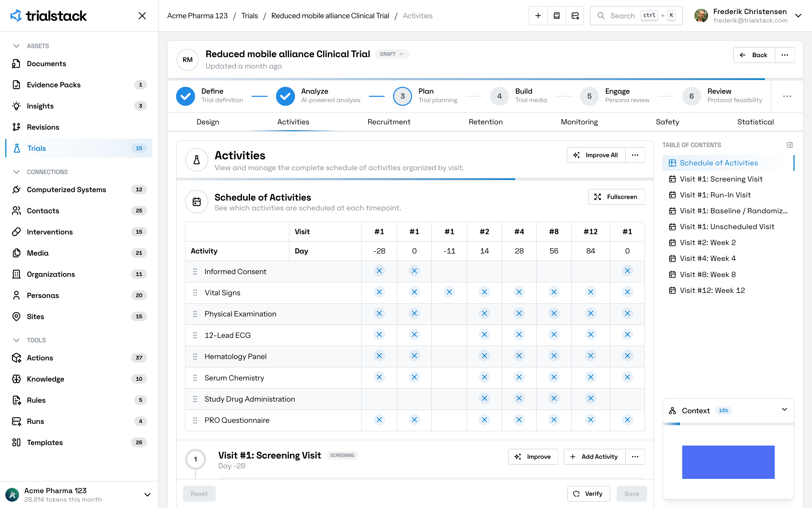
Task: Switch to the Retention tab
Action: click(x=486, y=122)
